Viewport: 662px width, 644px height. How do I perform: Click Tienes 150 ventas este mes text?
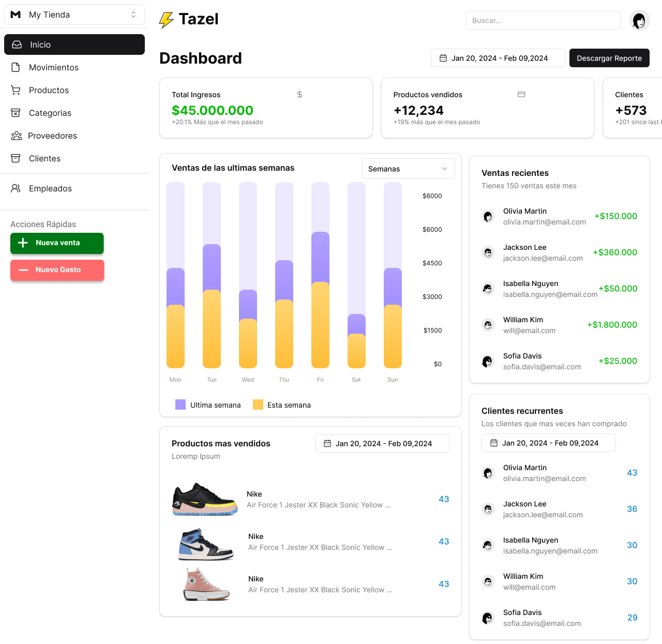tap(529, 186)
